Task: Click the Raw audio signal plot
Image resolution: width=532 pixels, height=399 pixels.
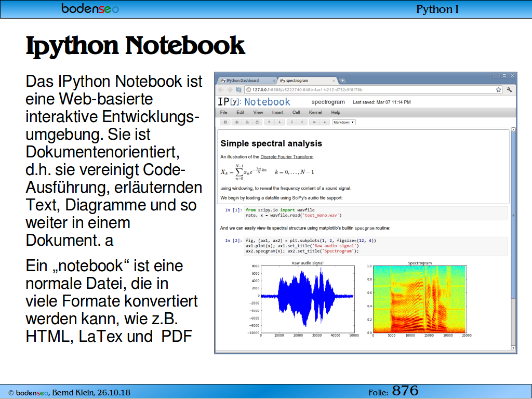Action: point(308,299)
